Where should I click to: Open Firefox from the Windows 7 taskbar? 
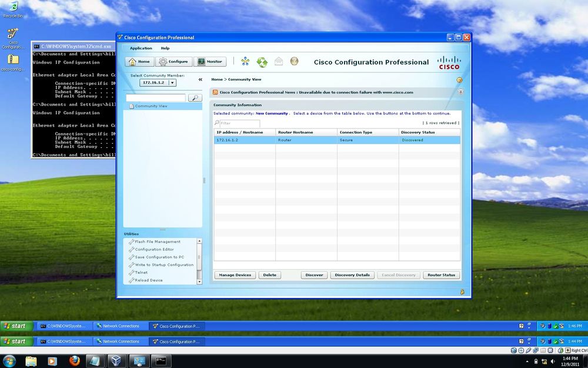point(74,361)
